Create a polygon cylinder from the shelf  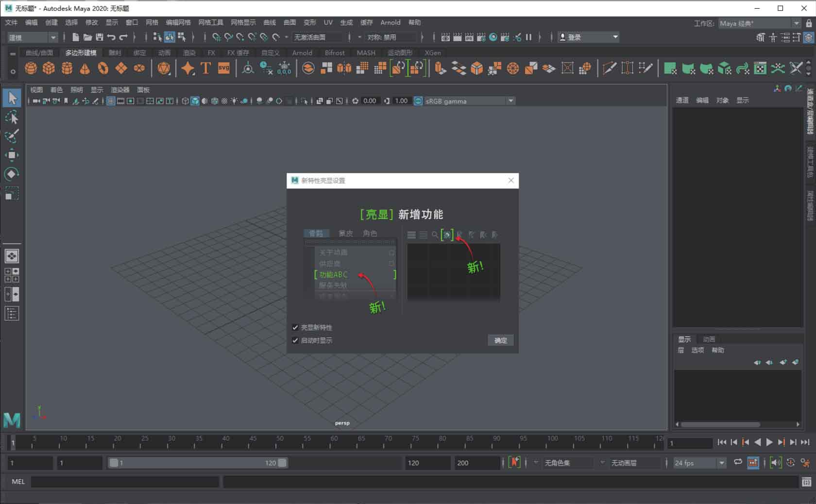pos(67,68)
